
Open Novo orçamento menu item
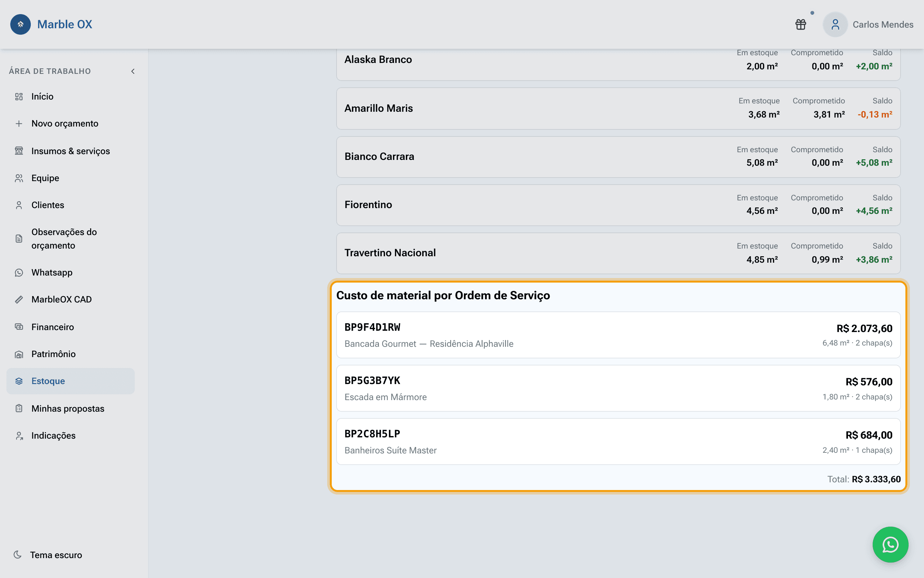(x=71, y=124)
